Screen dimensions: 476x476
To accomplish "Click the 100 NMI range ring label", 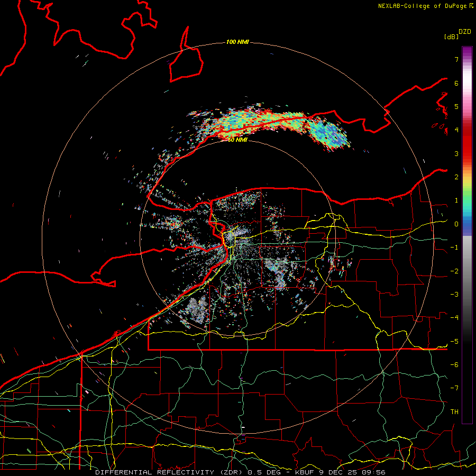I will click(x=237, y=42).
